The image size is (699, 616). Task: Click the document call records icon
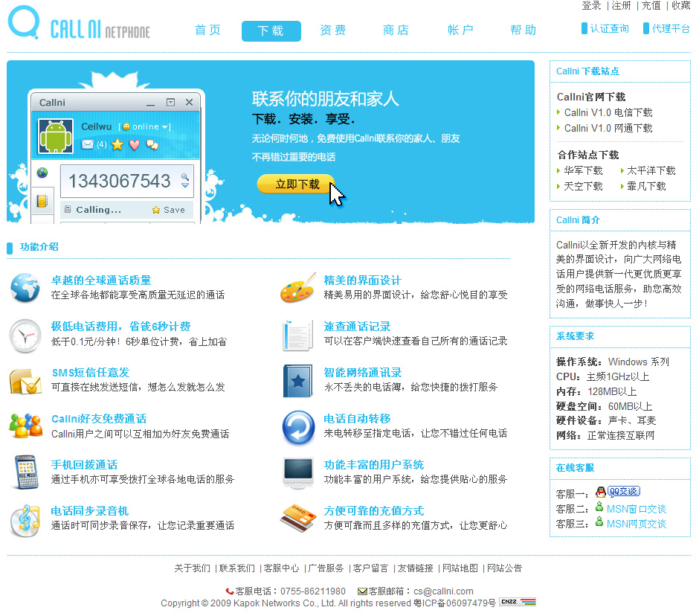pyautogui.click(x=297, y=335)
